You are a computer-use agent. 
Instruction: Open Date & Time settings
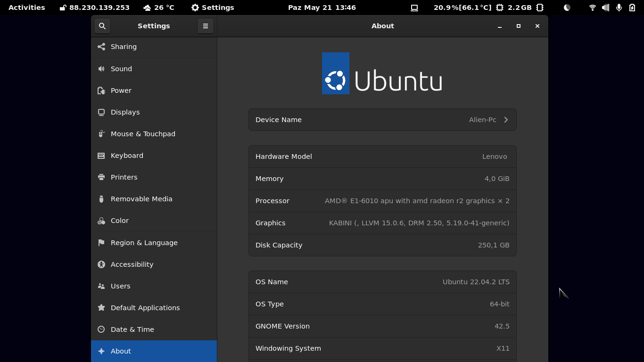154,329
